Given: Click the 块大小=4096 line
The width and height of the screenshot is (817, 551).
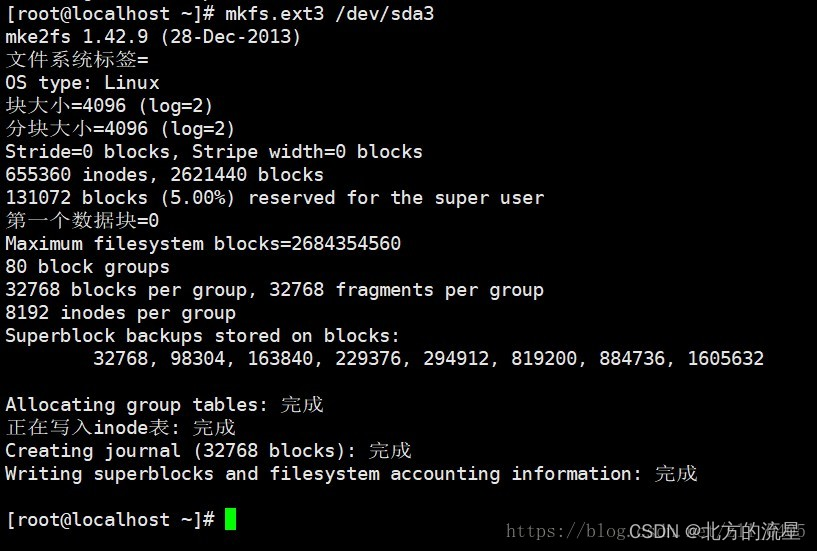Looking at the screenshot, I should point(109,106).
